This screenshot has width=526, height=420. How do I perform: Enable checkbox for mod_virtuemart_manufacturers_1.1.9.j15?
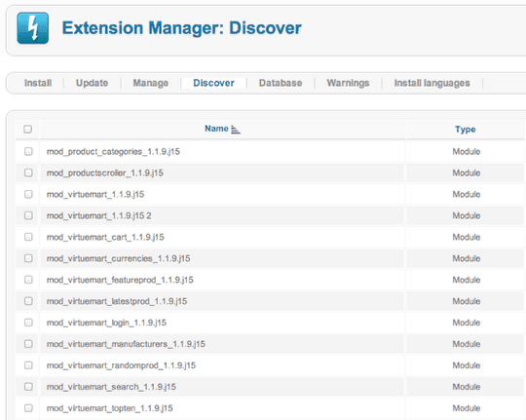tap(28, 344)
